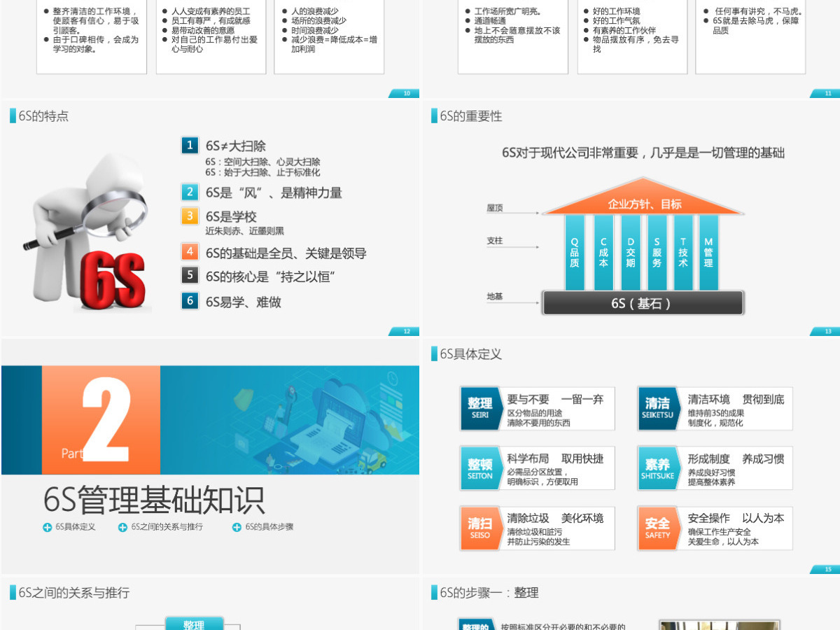Click the orange 安全 SAFETY label block

658,528
